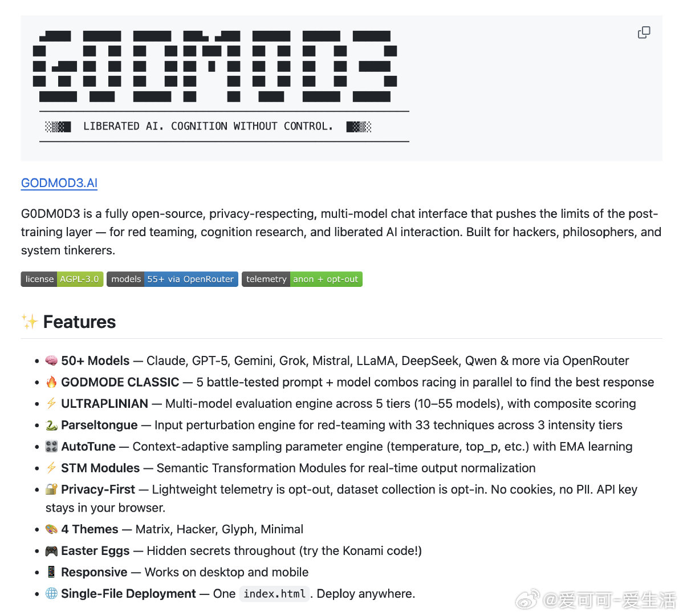Screen dimensions: 683x616
Task: Click the lightning emoji next to STM Modules
Action: [51, 468]
